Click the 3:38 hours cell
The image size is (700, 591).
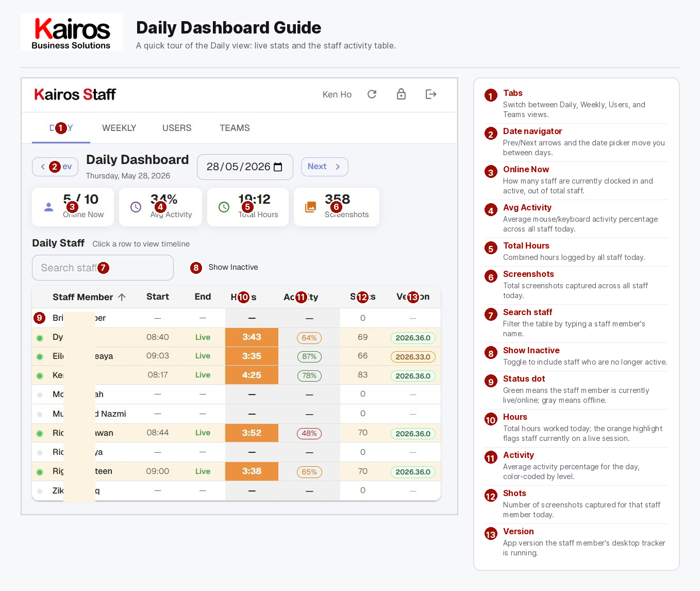coord(252,471)
